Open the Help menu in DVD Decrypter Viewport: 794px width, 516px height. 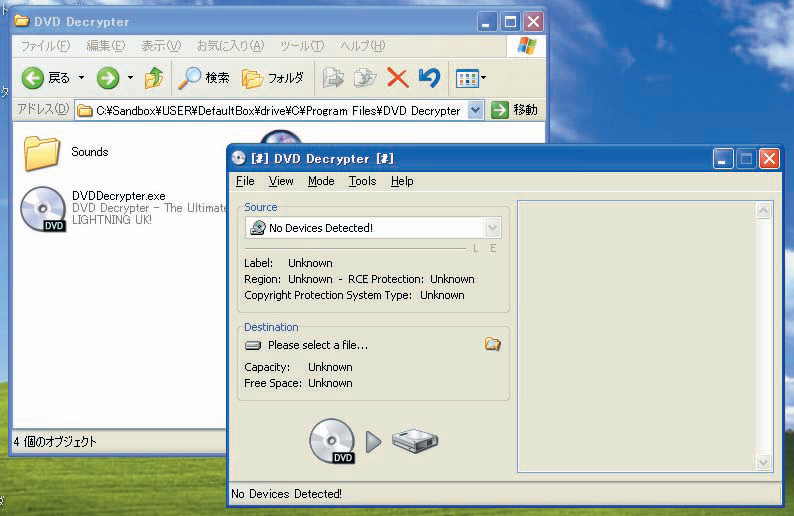point(402,181)
